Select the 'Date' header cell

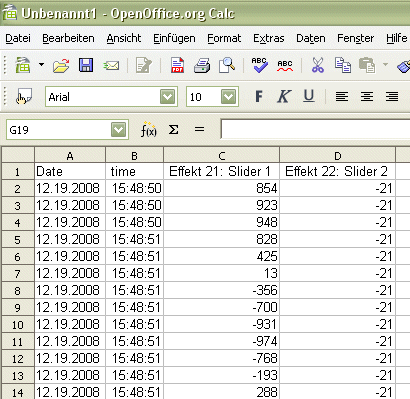[x=70, y=171]
